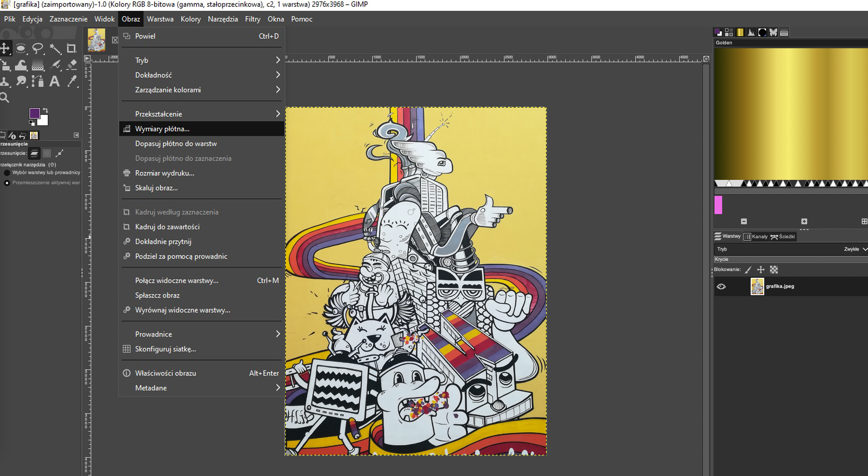Fit gradient zoom to whole view
Viewport: 868px width, 476px height.
coord(864,221)
